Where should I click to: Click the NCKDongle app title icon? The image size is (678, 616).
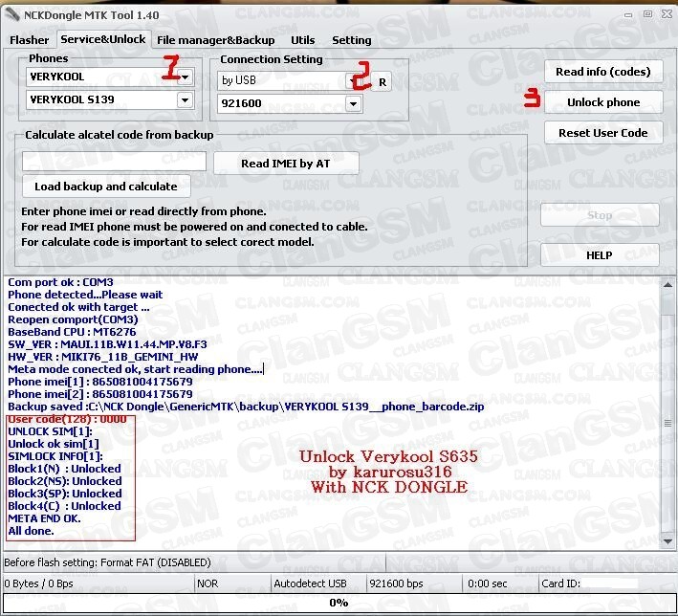click(x=11, y=14)
